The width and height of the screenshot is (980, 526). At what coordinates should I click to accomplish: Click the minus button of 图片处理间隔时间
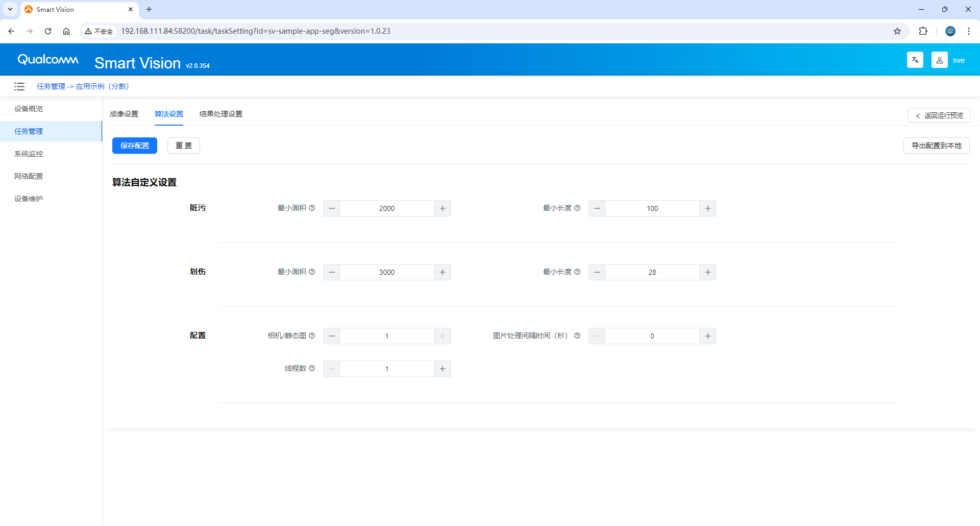coord(597,336)
